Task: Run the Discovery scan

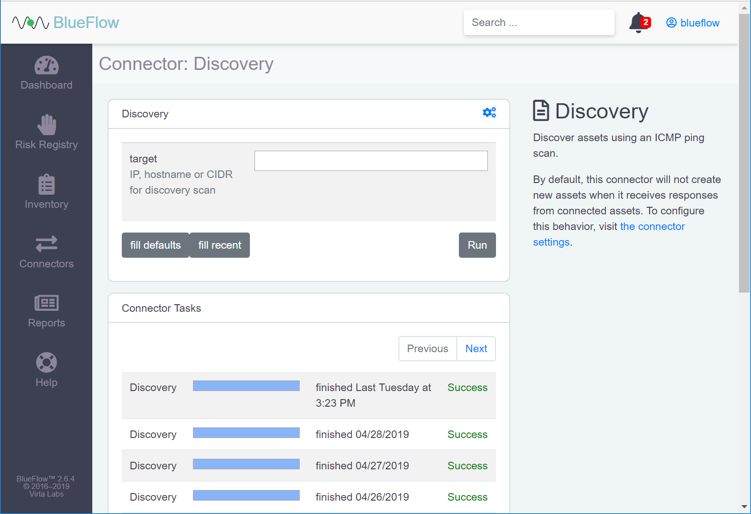Action: point(477,245)
